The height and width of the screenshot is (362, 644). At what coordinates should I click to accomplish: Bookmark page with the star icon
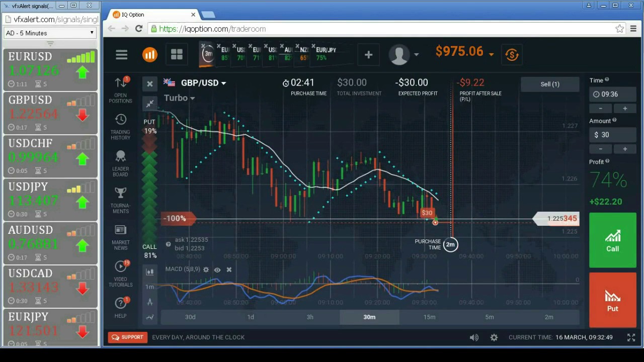[x=620, y=29]
